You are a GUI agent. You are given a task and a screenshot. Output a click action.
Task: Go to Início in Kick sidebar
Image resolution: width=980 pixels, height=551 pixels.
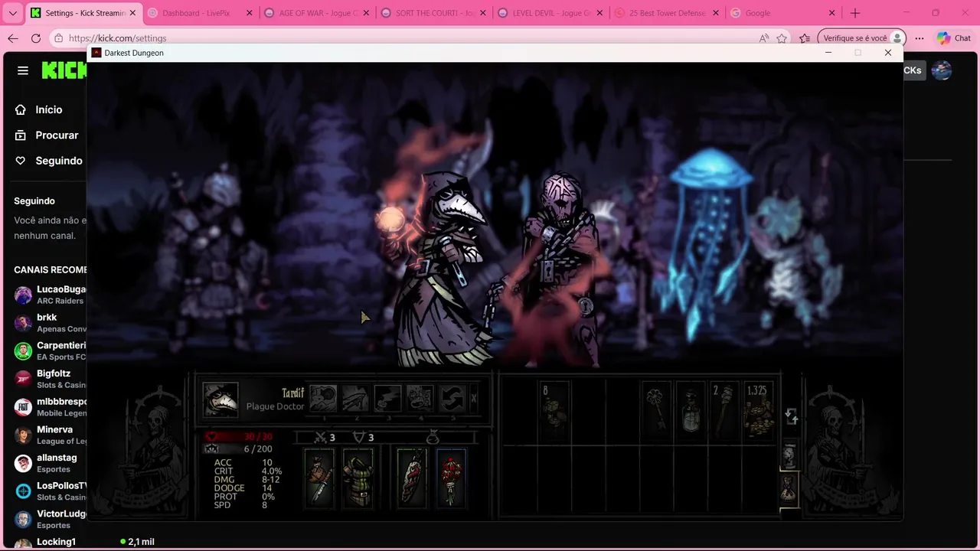[38, 109]
